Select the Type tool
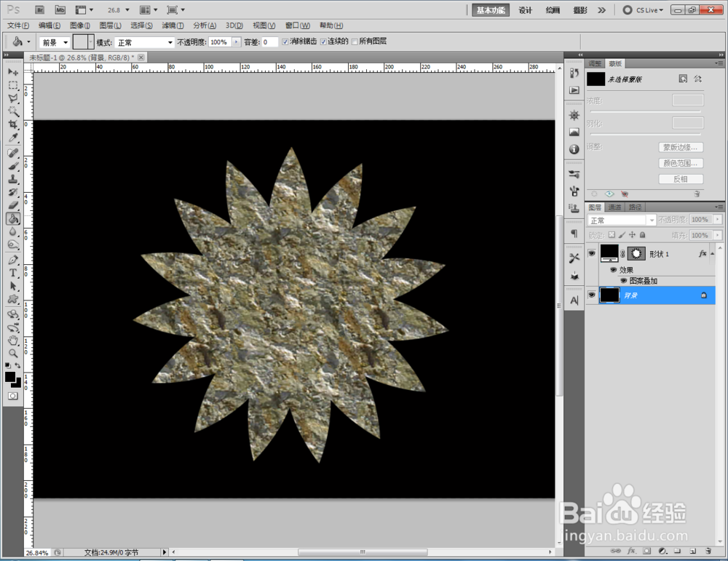 pos(13,273)
